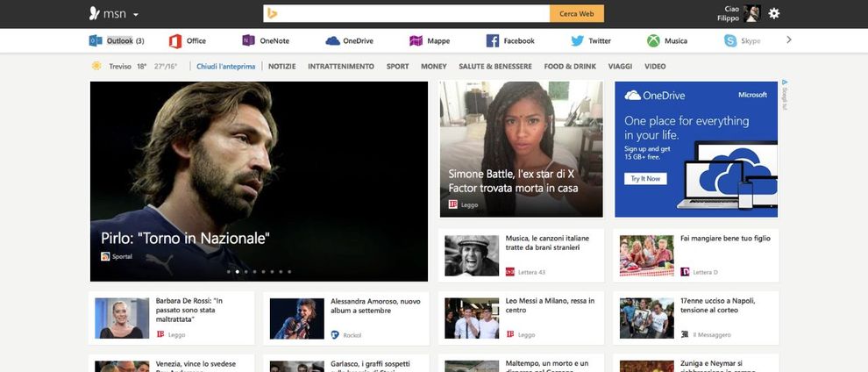Click the Leggo icon under Messi story

[x=509, y=334]
